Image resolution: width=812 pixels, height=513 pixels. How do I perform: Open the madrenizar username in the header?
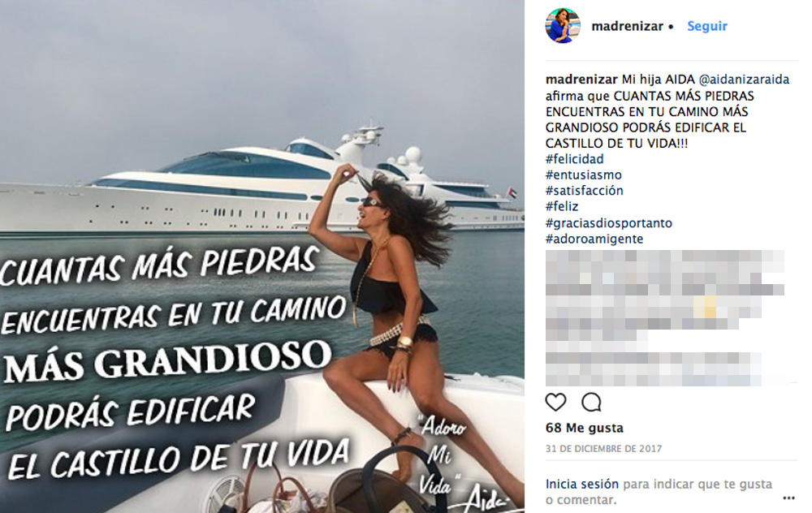[627, 26]
